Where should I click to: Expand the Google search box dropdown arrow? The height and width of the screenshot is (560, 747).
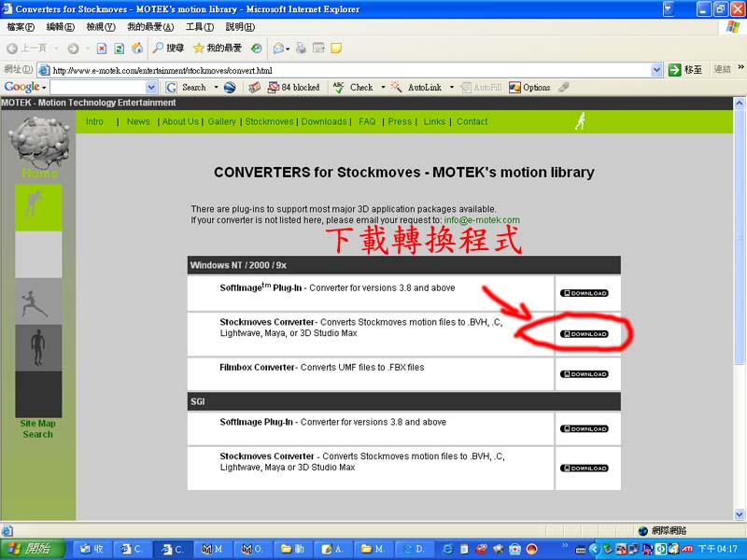tap(151, 88)
